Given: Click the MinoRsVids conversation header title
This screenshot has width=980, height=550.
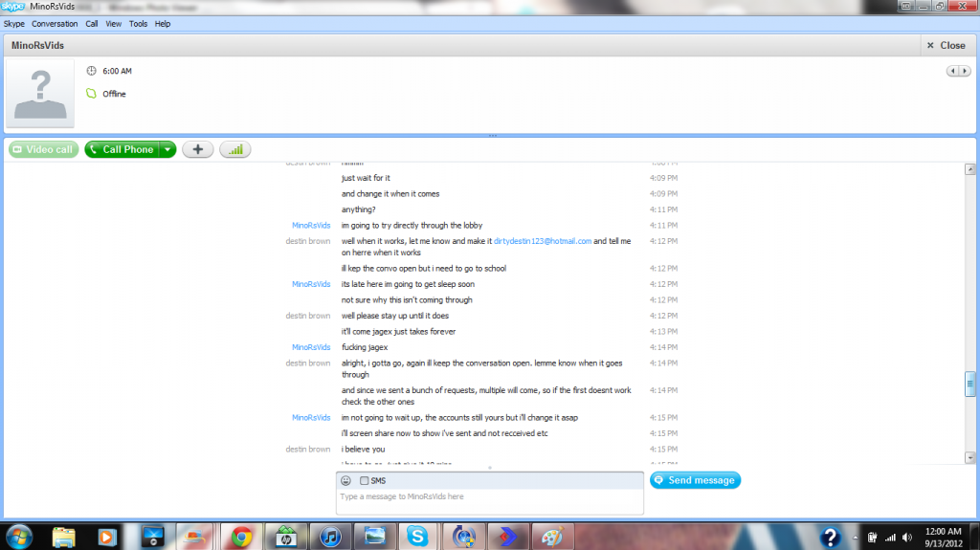Looking at the screenshot, I should click(x=37, y=46).
